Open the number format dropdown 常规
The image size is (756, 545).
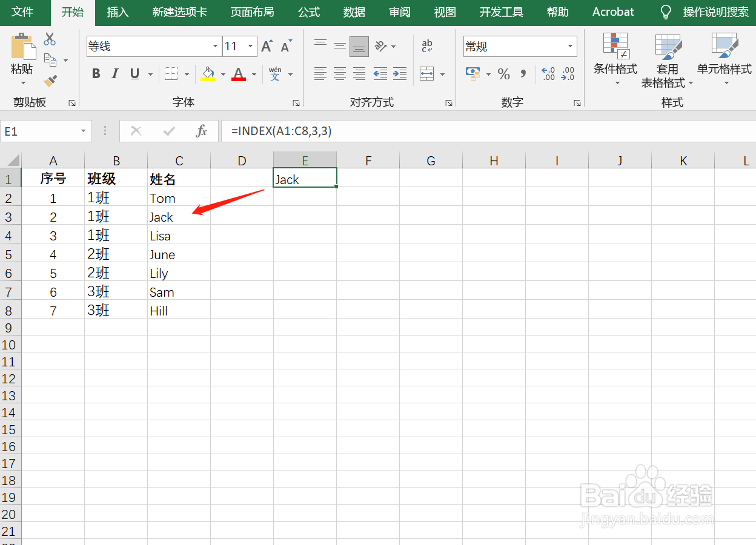(x=570, y=46)
